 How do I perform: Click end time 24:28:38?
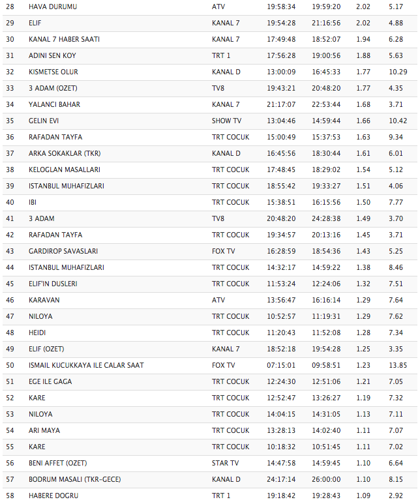(x=326, y=218)
